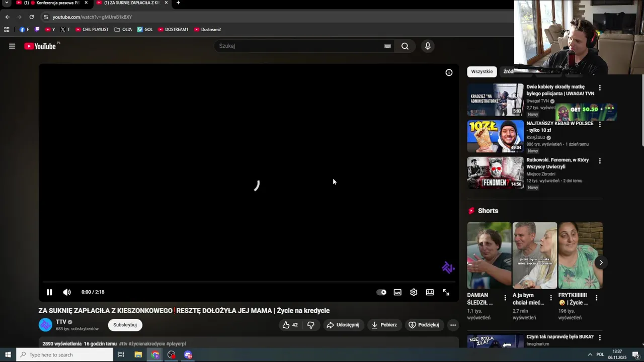The width and height of the screenshot is (644, 362).
Task: Dislike the video
Action: [x=311, y=325]
